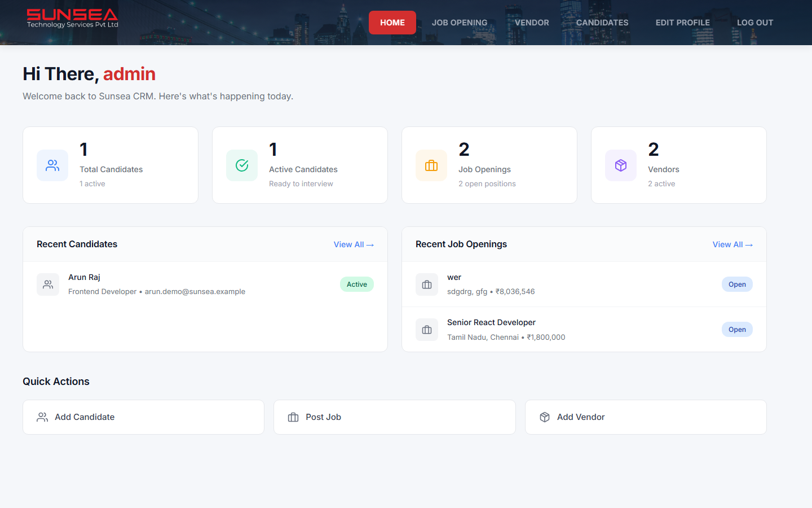Image resolution: width=812 pixels, height=508 pixels.
Task: Open the VENDOR section
Action: point(531,23)
